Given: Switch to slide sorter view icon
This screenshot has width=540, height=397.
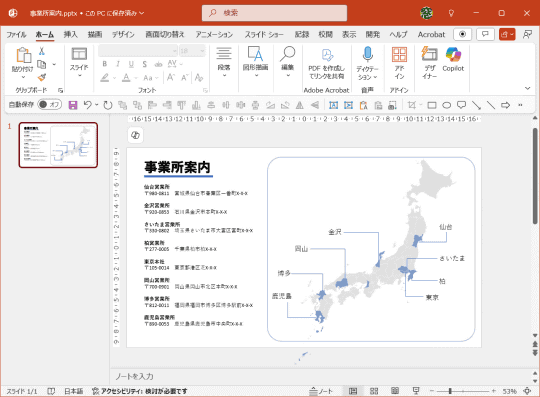Looking at the screenshot, I should (x=374, y=391).
